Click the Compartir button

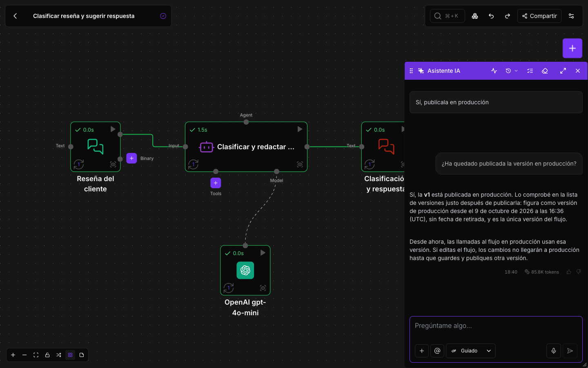pos(539,16)
